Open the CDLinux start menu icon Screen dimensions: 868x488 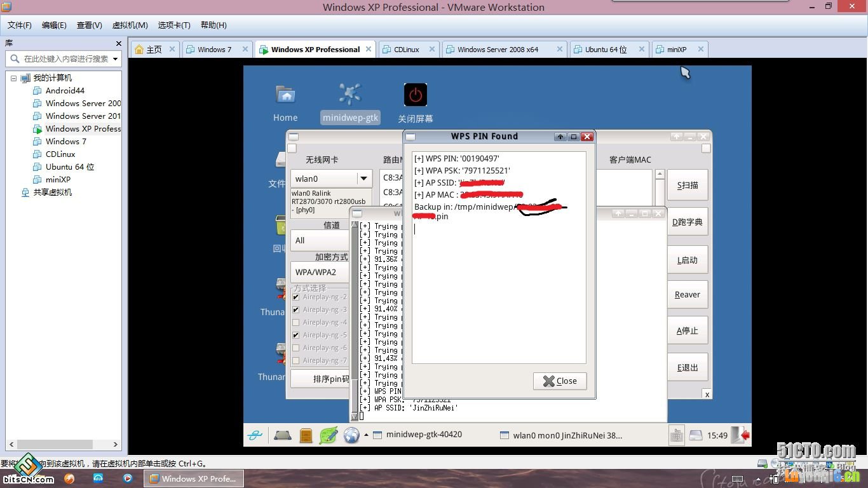pyautogui.click(x=255, y=435)
